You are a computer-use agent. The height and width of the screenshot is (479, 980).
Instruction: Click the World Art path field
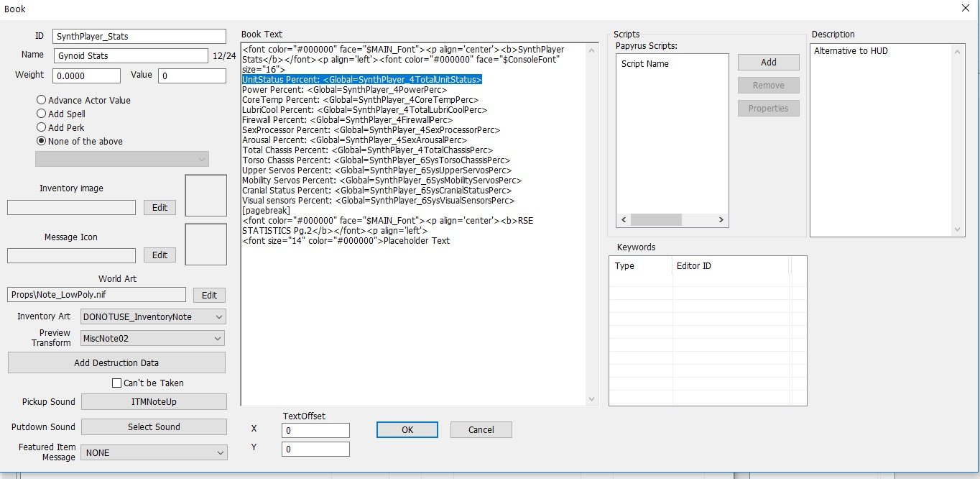[x=97, y=295]
